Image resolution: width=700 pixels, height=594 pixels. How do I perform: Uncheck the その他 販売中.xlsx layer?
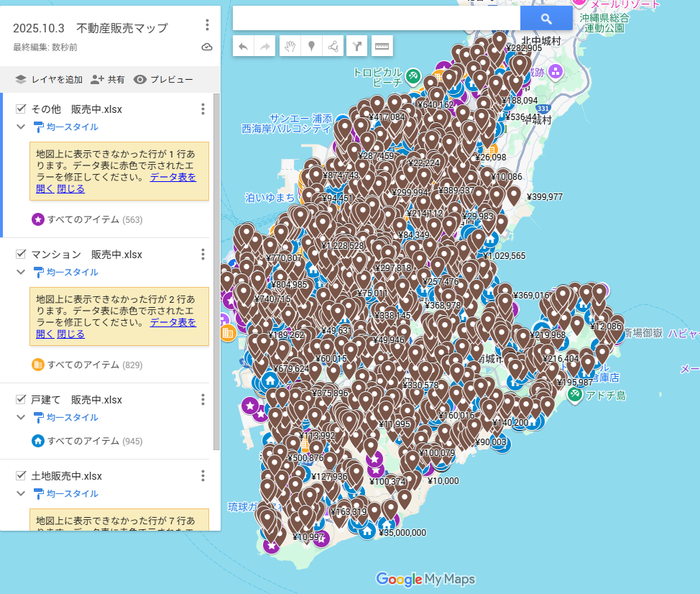click(x=21, y=109)
